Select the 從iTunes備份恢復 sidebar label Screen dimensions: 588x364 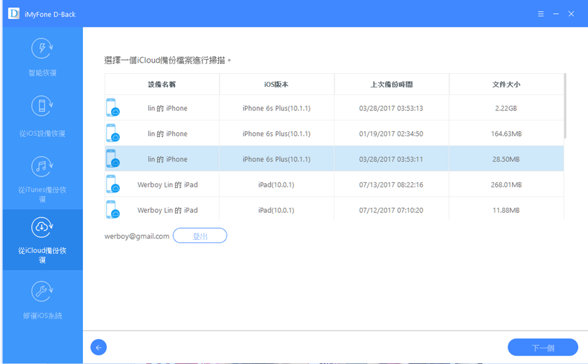pyautogui.click(x=42, y=194)
